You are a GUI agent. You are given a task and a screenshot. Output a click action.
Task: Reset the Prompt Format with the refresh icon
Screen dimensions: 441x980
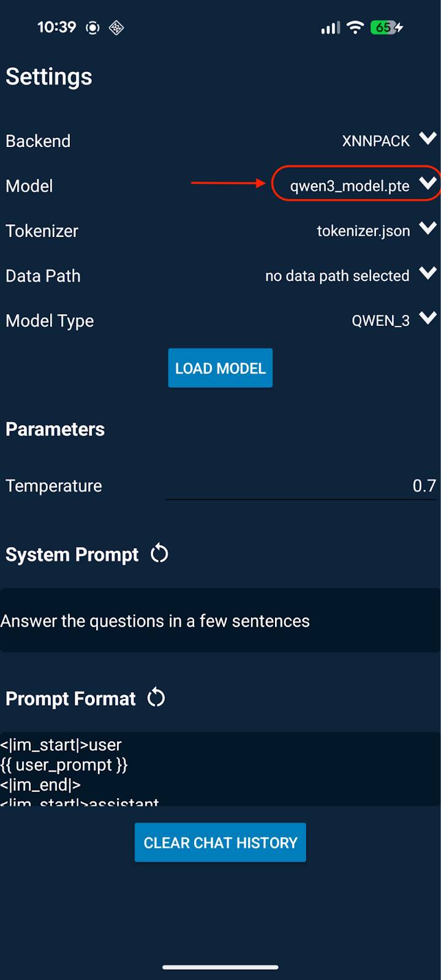tap(156, 698)
